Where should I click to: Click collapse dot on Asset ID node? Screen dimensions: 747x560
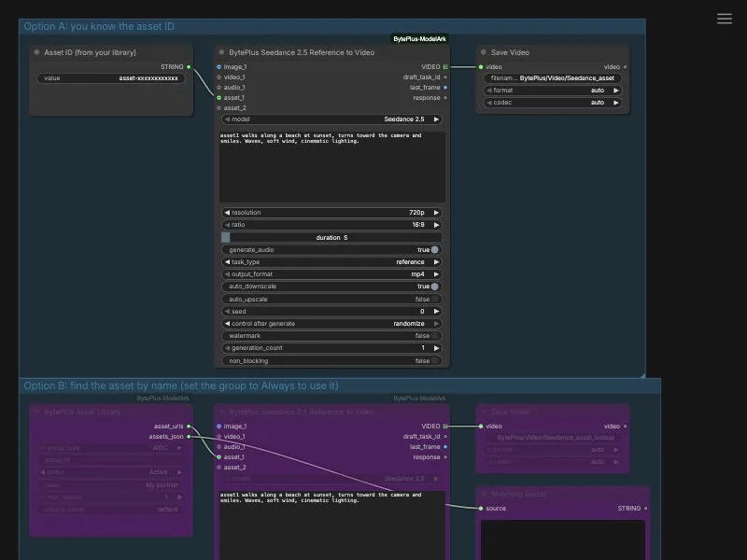36,52
